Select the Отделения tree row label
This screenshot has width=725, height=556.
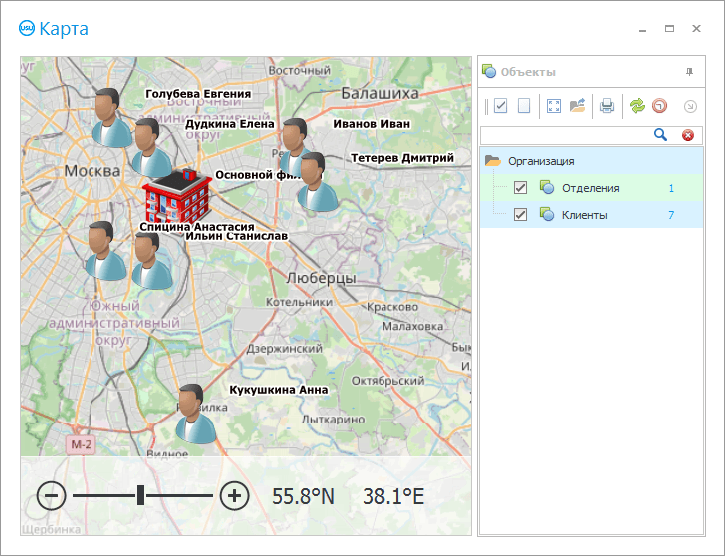click(590, 188)
